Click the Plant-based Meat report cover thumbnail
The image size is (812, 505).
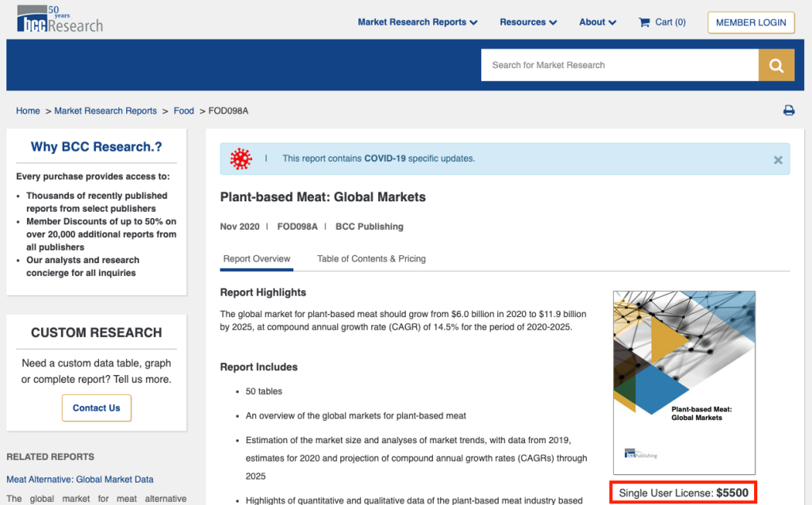(x=684, y=383)
